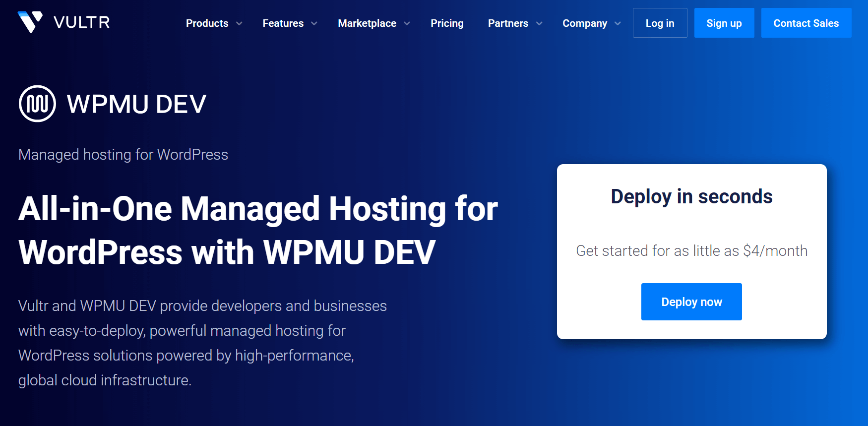The height and width of the screenshot is (426, 868).
Task: Click the Vultr logo icon
Action: [x=30, y=22]
